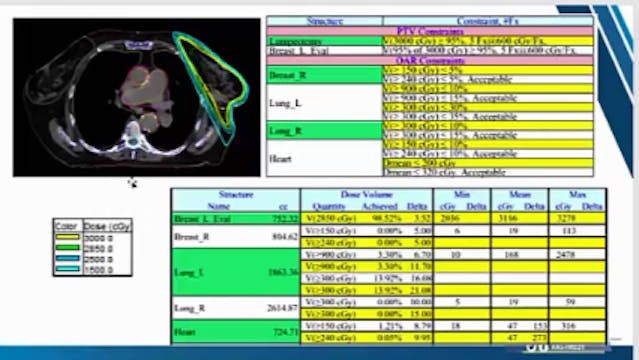639x360 pixels.
Task: Select 'Lung_R' cell in constraints table
Action: [x=324, y=131]
